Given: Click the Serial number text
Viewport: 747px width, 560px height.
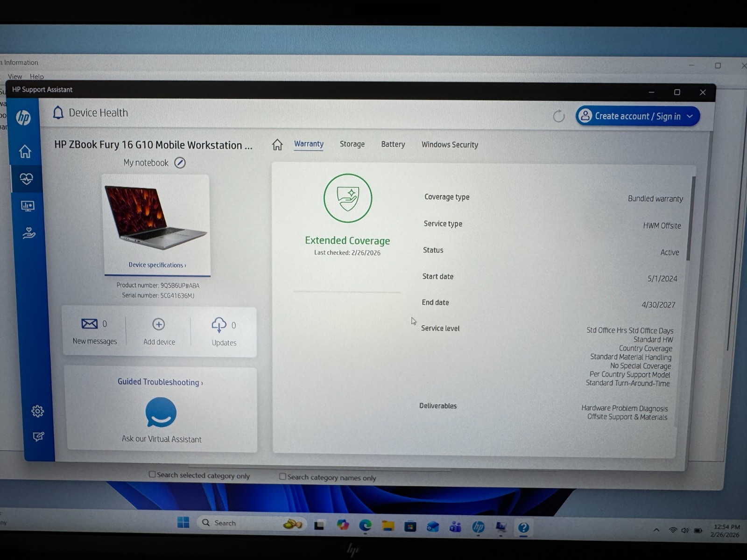Looking at the screenshot, I should (158, 295).
